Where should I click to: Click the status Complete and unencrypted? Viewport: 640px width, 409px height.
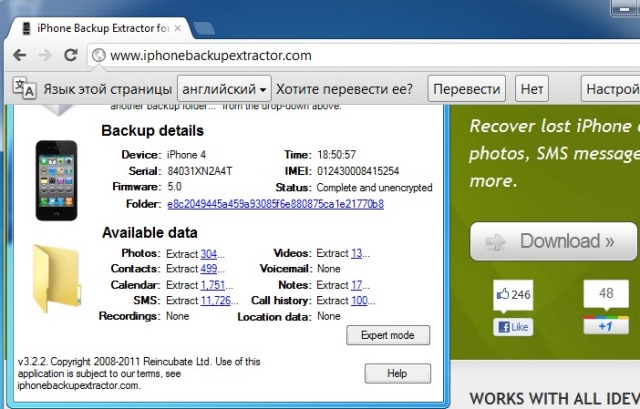tap(374, 187)
